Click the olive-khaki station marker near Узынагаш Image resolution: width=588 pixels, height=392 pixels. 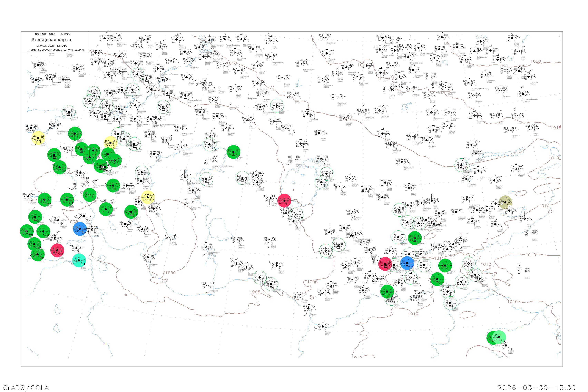(x=505, y=202)
